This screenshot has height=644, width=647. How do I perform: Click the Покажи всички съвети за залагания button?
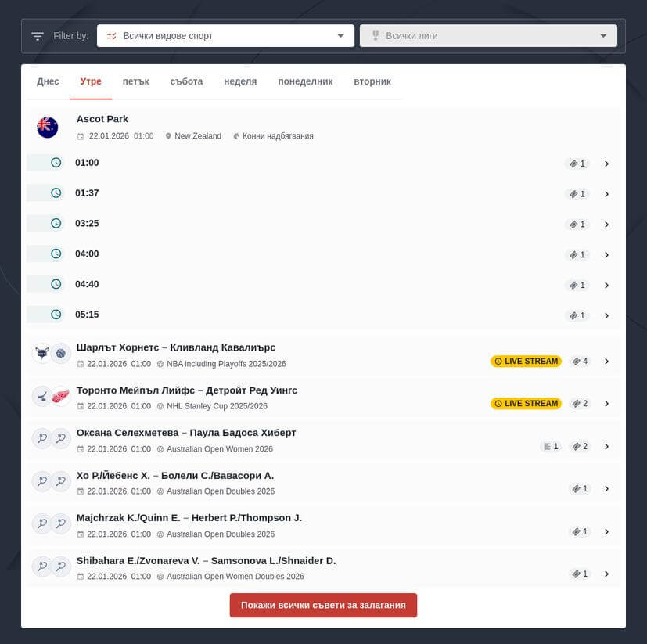coord(323,605)
